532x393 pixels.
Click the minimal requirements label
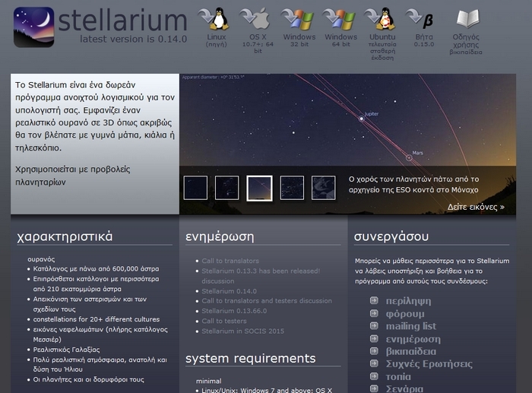pyautogui.click(x=208, y=381)
